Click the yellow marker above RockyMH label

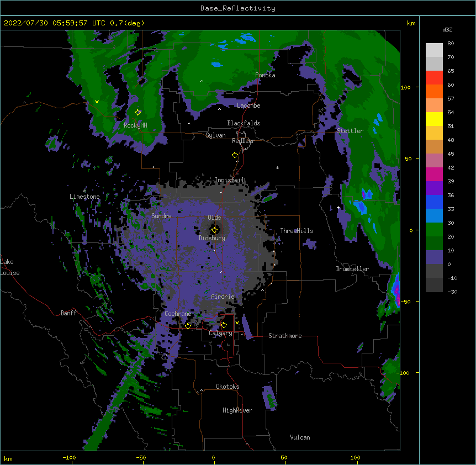[x=137, y=112]
